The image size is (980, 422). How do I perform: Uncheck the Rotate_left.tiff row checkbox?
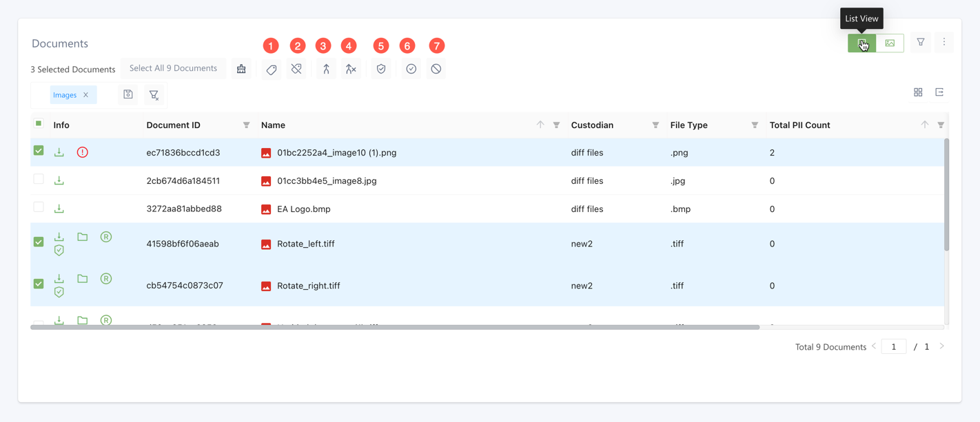39,242
